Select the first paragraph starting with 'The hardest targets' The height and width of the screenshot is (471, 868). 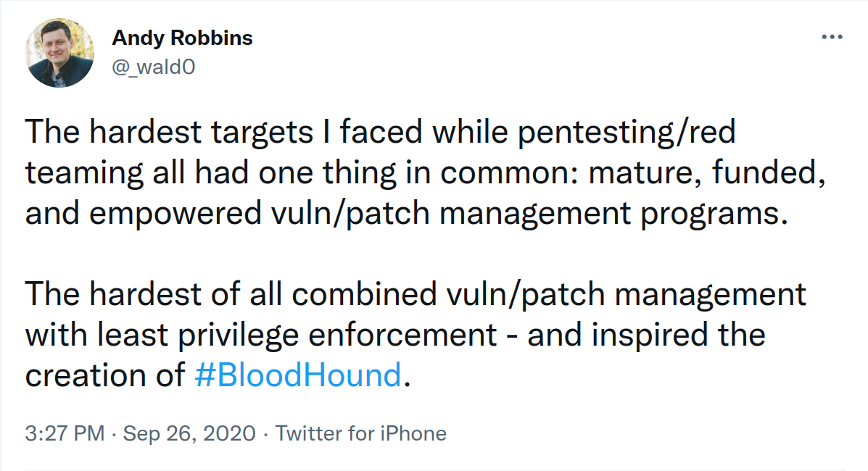tap(425, 172)
